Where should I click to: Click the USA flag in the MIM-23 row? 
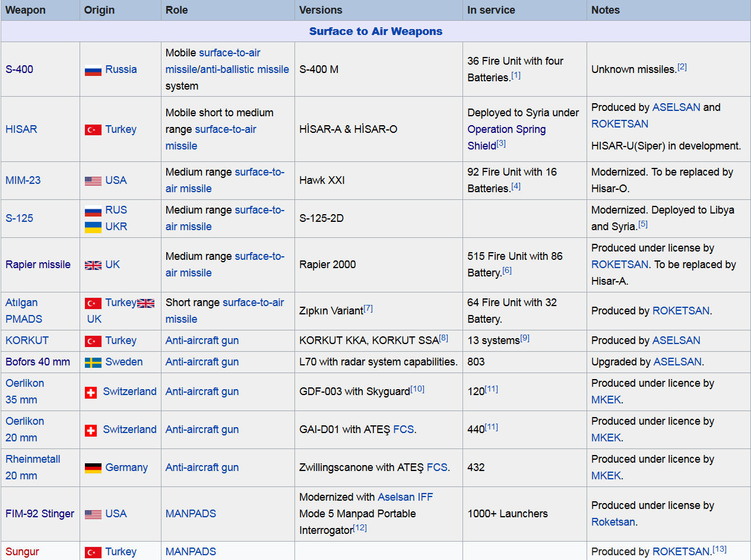93,181
